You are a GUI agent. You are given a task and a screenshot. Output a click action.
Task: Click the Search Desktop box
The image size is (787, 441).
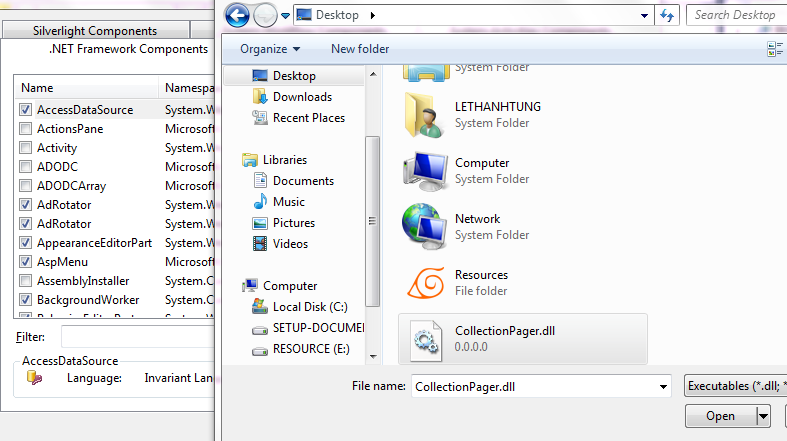736,15
